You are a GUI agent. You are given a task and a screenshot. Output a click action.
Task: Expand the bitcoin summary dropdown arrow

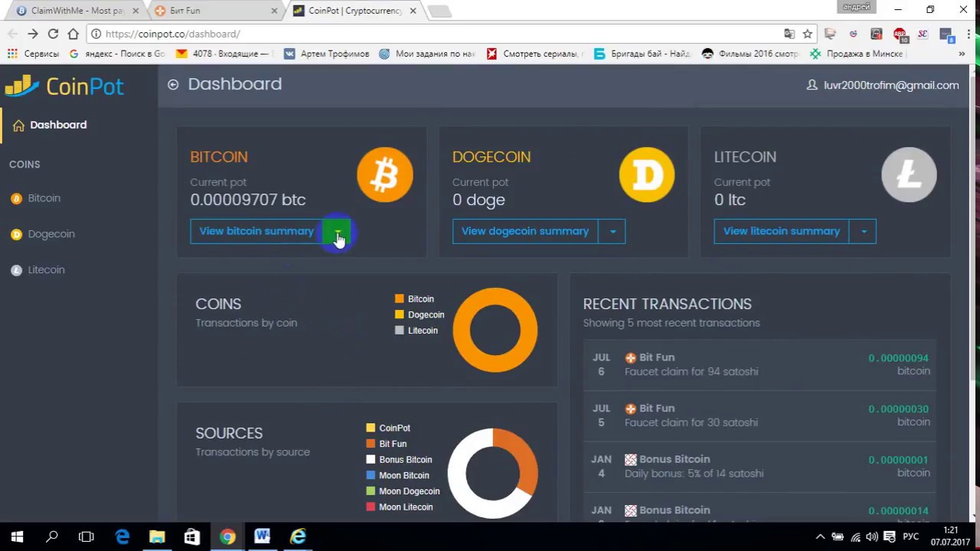337,231
